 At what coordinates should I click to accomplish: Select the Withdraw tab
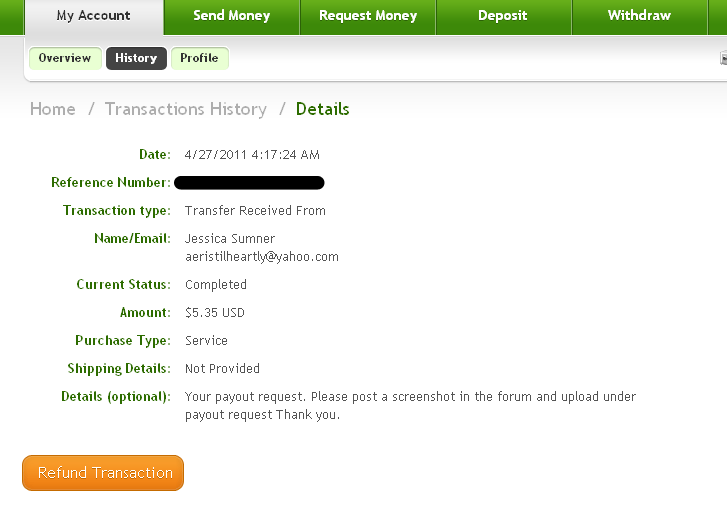(639, 17)
